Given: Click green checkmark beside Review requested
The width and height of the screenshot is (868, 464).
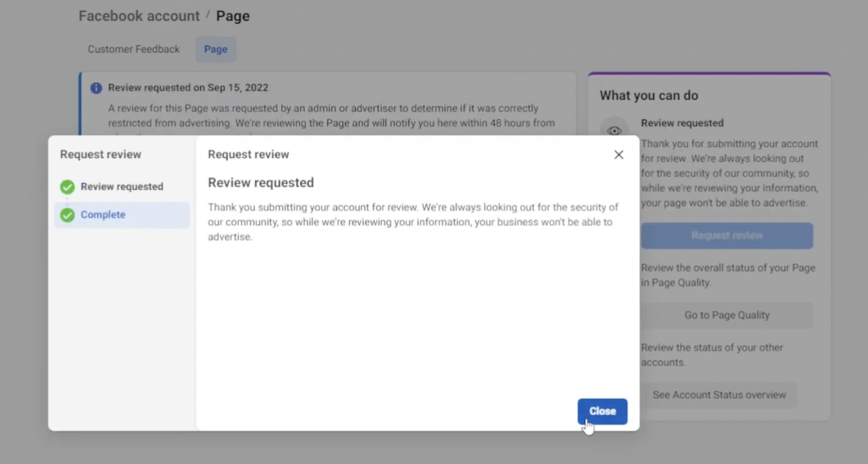Looking at the screenshot, I should 68,187.
